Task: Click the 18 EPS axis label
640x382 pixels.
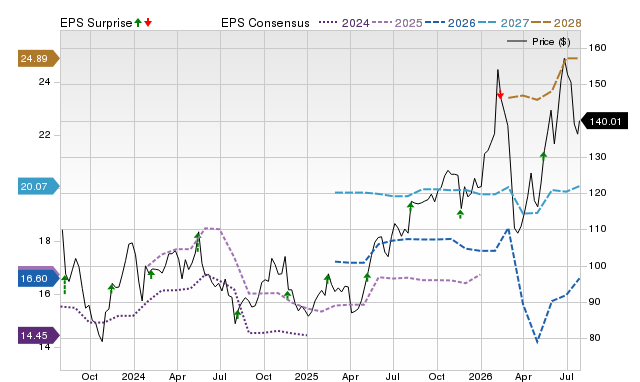Action: click(44, 241)
